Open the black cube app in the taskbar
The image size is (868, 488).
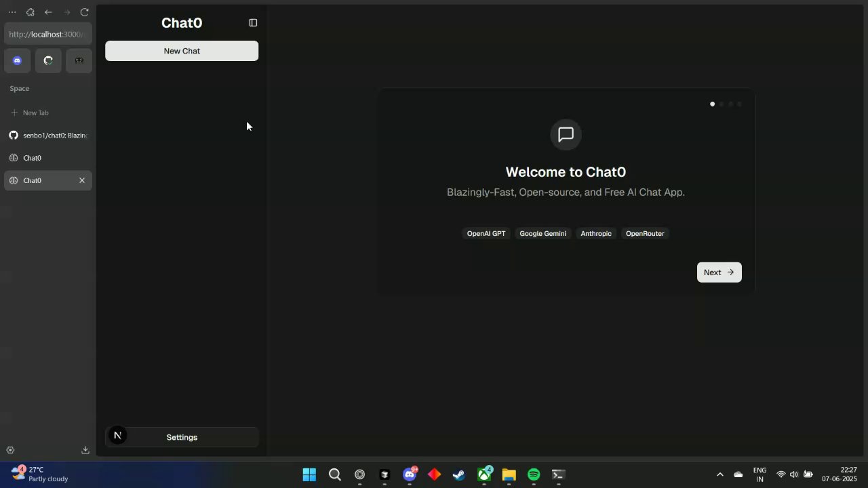tap(384, 474)
